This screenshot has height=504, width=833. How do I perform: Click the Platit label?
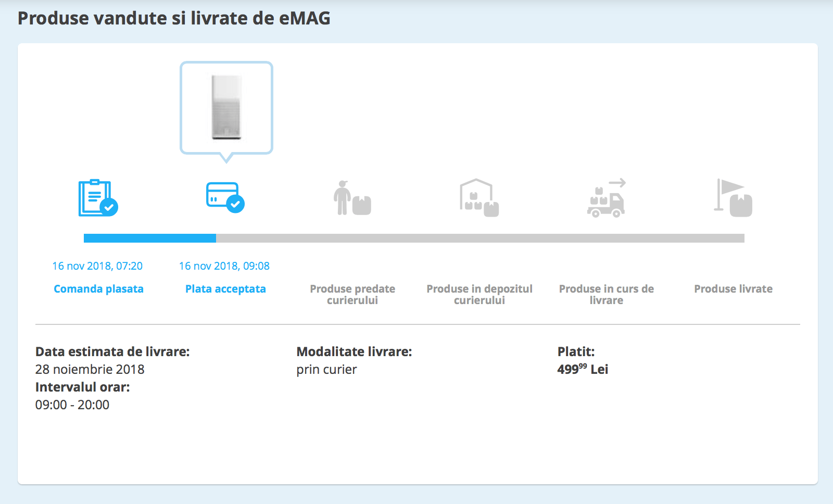click(x=576, y=351)
